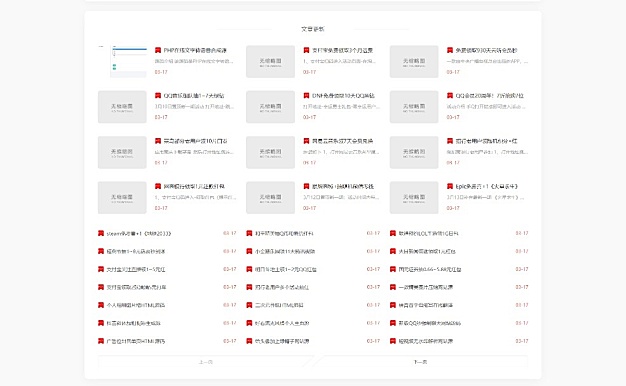
Task: Click the 03-17 date under the PHP article
Action: click(x=161, y=72)
